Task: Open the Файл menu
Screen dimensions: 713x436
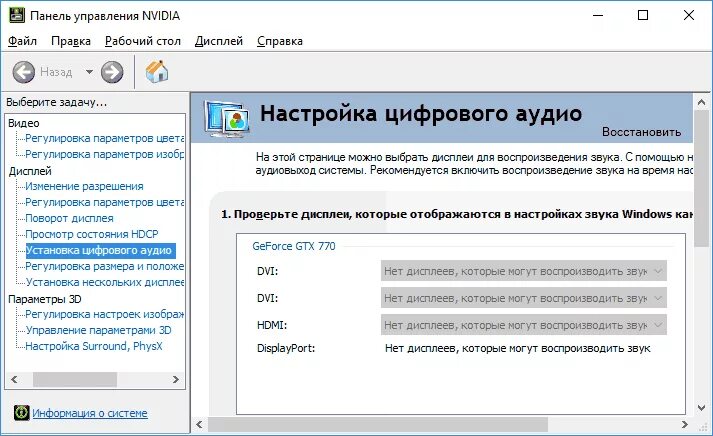Action: click(22, 41)
